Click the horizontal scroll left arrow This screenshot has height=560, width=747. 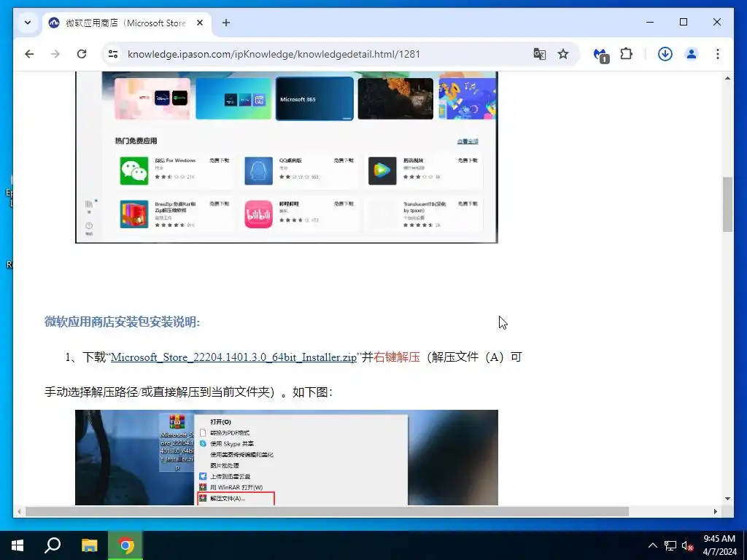tap(19, 511)
